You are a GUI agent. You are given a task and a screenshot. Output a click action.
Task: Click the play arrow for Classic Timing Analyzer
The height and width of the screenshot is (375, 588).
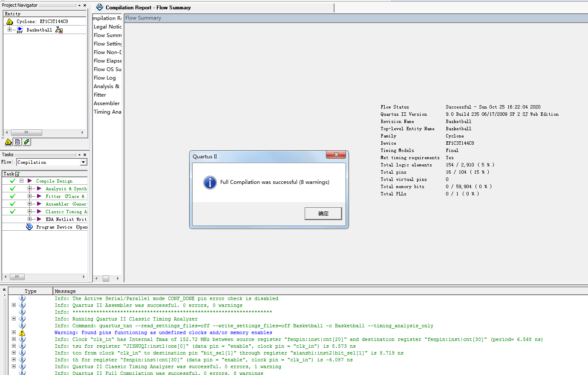39,212
